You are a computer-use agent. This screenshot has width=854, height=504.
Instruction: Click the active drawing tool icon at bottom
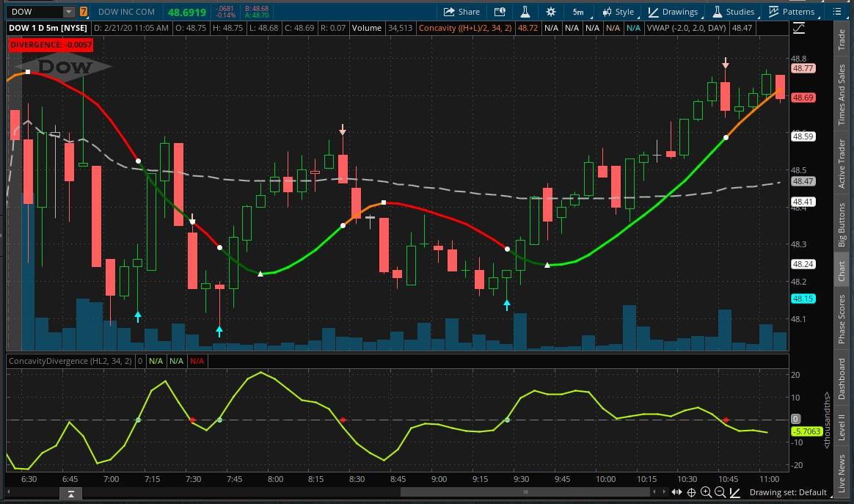point(734,492)
